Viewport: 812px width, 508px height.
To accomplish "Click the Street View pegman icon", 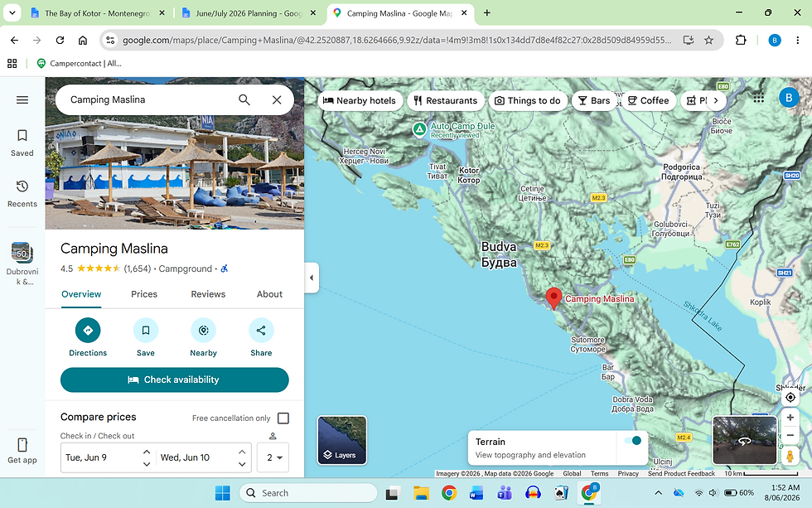I will (790, 456).
